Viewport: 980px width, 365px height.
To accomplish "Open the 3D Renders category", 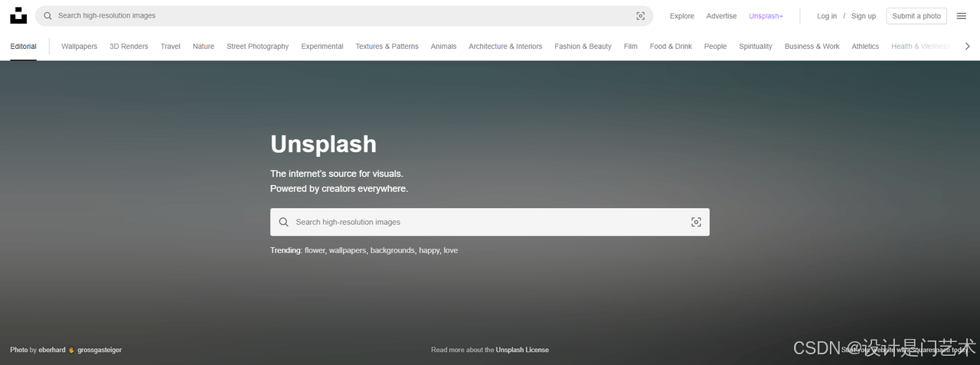I will click(129, 46).
